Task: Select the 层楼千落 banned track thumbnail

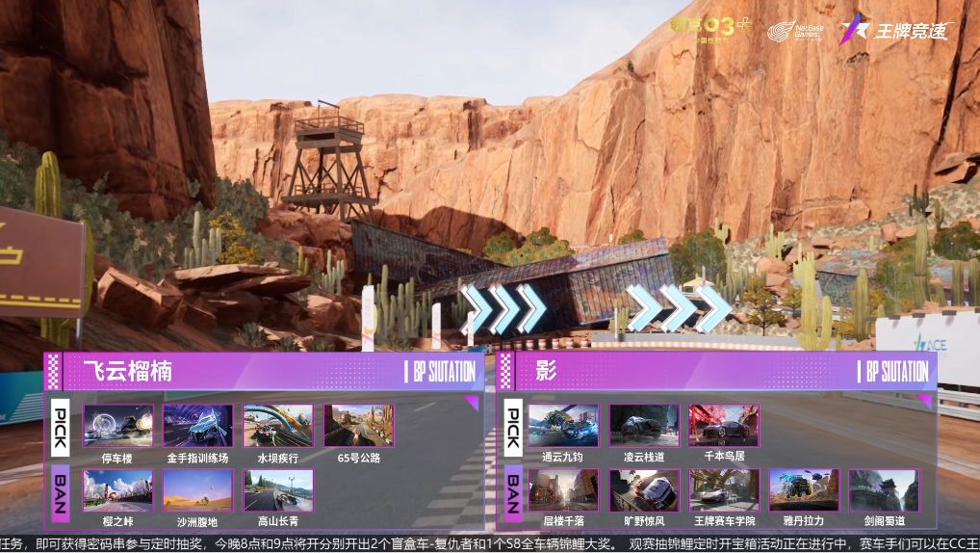Action: [x=563, y=491]
